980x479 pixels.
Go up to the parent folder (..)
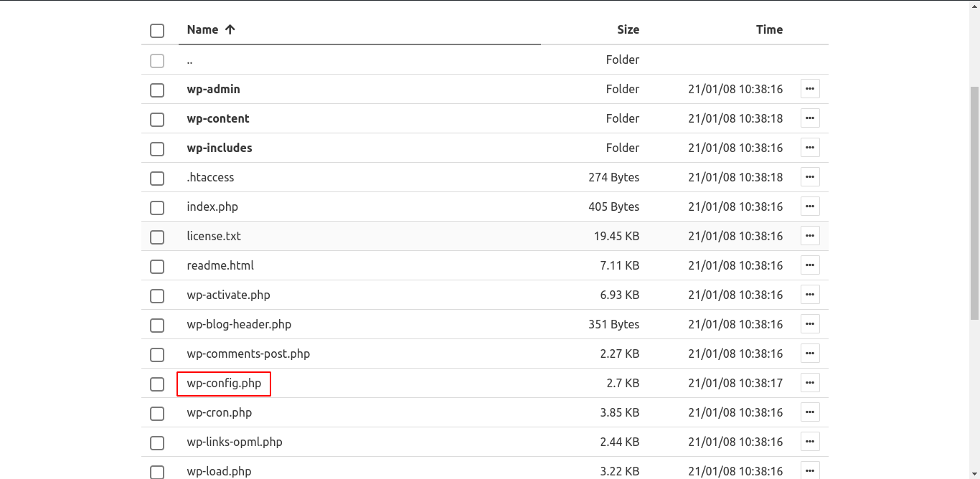tap(189, 60)
